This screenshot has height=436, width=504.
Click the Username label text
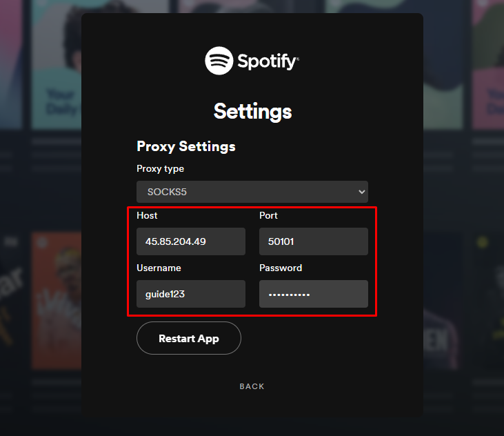(159, 268)
